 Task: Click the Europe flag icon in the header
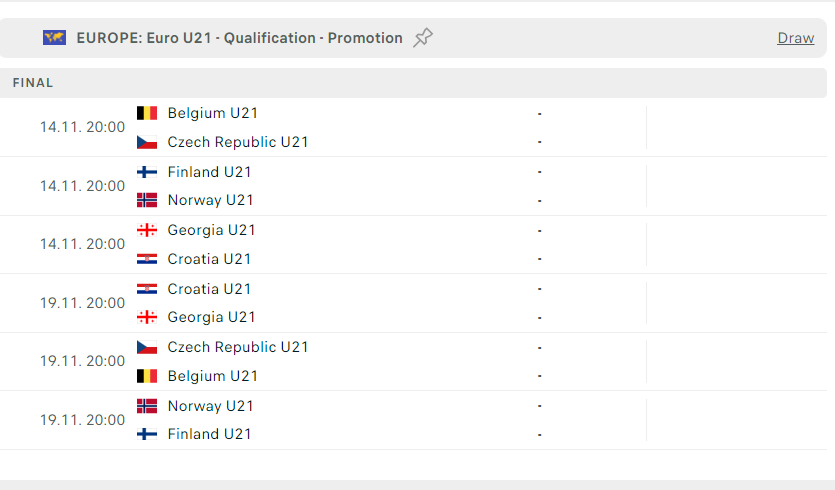54,38
